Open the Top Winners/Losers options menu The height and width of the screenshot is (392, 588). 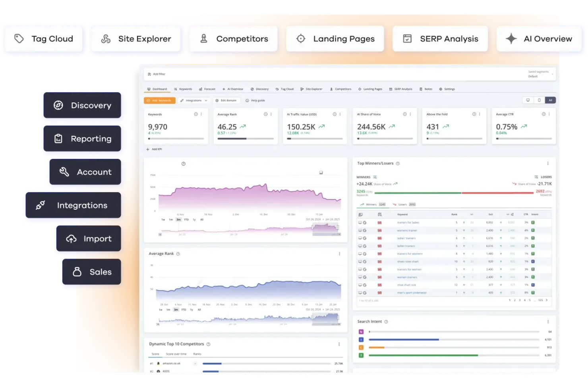(x=548, y=163)
